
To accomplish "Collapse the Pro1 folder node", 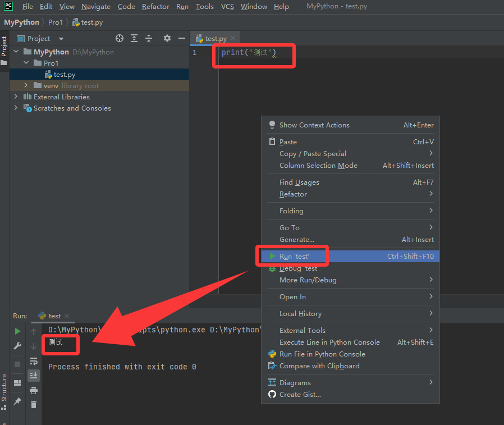I will coord(26,63).
